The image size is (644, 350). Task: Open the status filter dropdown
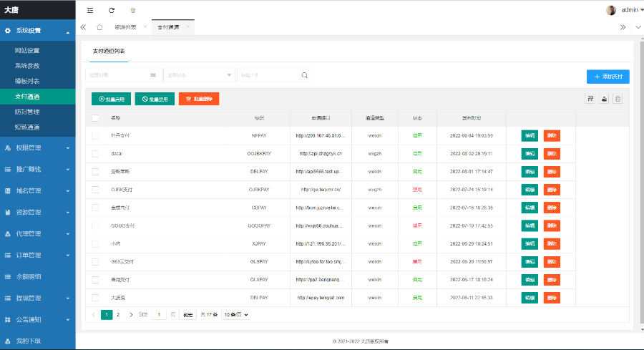(199, 75)
